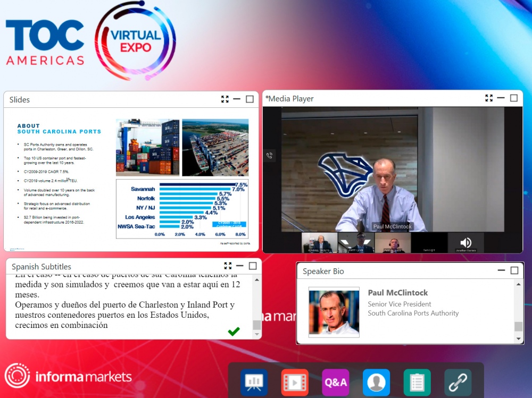The width and height of the screenshot is (532, 398).
Task: Click bullet about $2.7 Billion being invested
Action: [54, 219]
